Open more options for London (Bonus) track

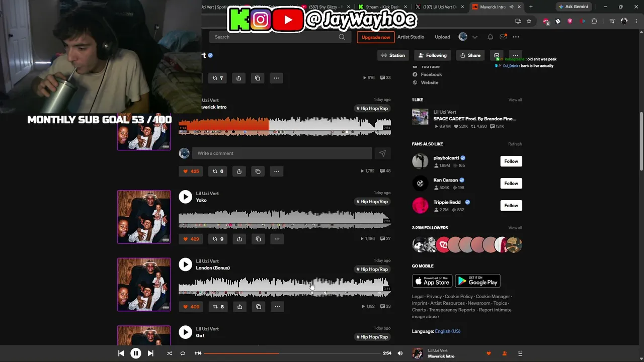277,307
